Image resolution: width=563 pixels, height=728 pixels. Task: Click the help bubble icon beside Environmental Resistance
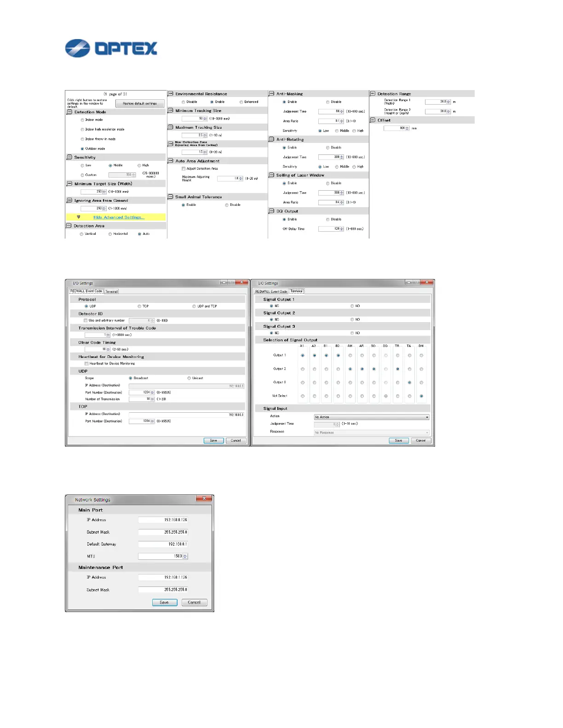pyautogui.click(x=171, y=93)
